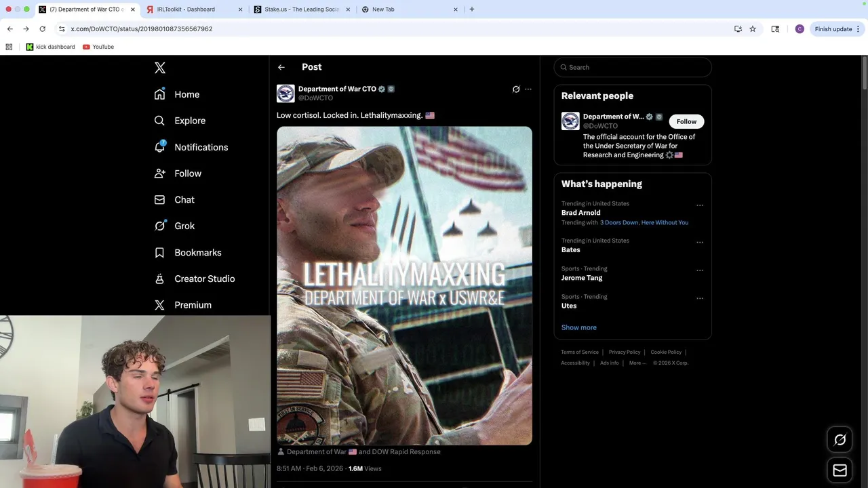
Task: Open the site info icon in address bar
Action: 62,29
